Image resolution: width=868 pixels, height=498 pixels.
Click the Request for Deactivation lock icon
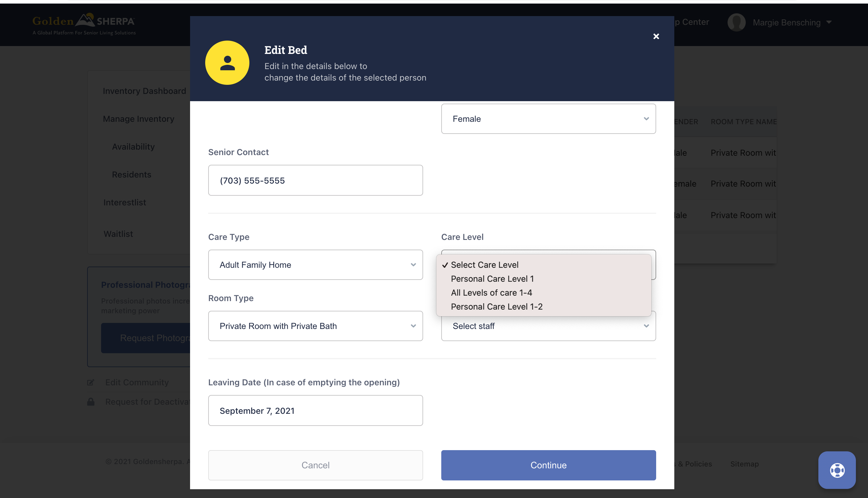pyautogui.click(x=90, y=402)
